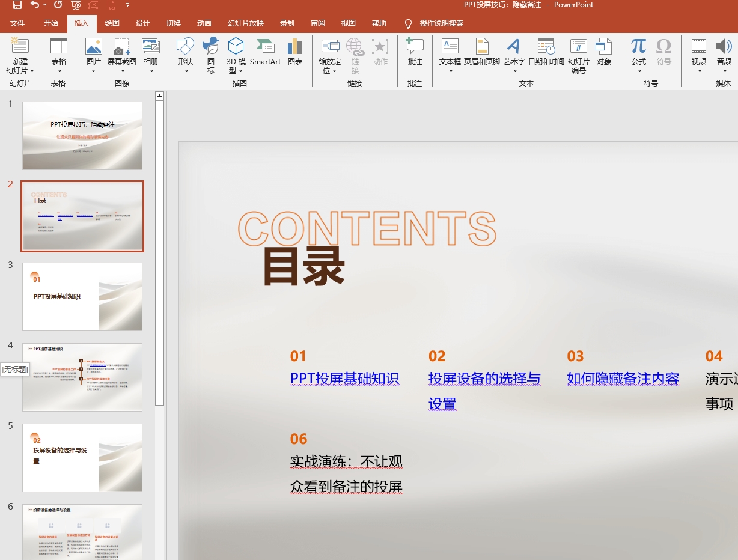Click the 操作说明搜索 search box
The width and height of the screenshot is (738, 560).
(442, 23)
